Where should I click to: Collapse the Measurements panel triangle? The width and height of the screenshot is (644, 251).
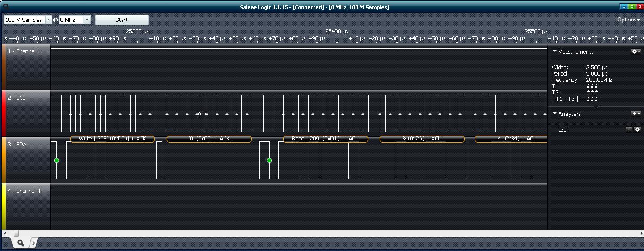(x=555, y=51)
